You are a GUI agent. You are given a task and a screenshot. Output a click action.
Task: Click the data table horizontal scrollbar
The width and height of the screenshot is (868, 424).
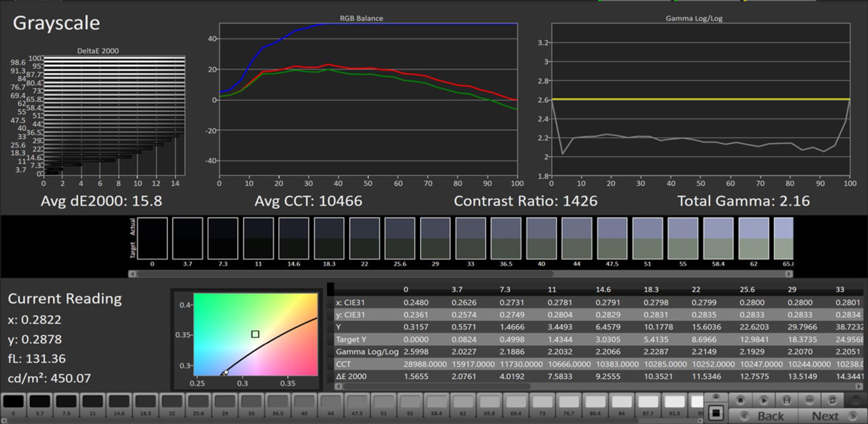click(x=437, y=386)
